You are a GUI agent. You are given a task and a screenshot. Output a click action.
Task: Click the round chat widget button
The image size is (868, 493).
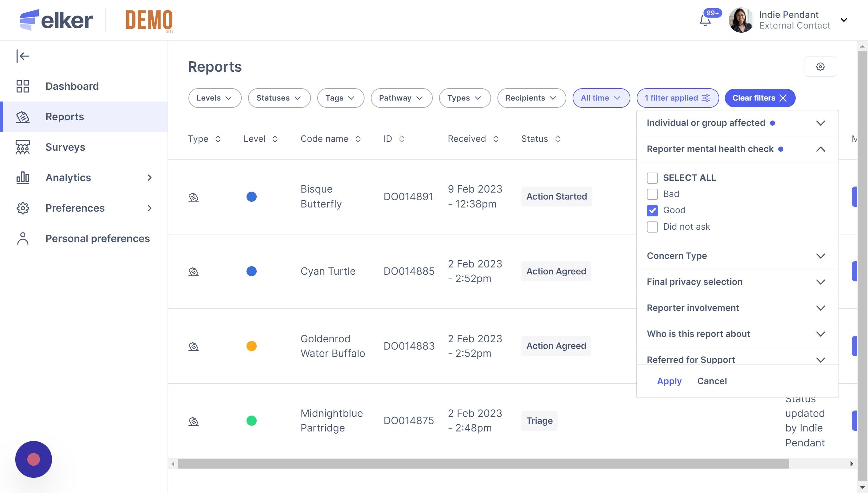[34, 459]
